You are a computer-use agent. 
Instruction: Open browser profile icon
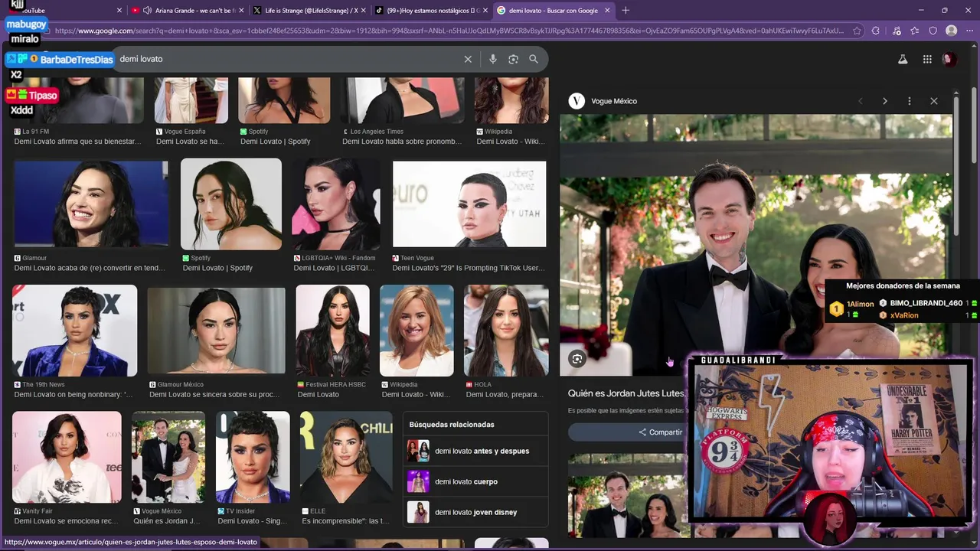click(952, 31)
